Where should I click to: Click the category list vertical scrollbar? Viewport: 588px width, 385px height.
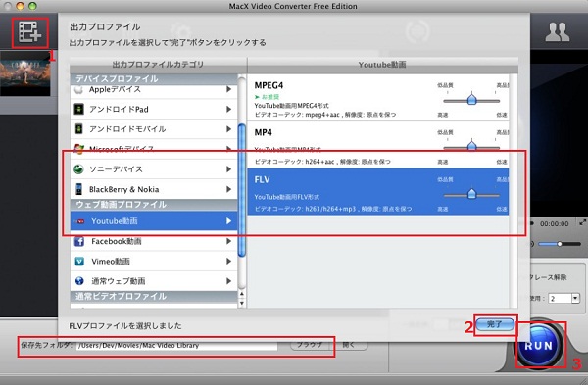pyautogui.click(x=242, y=191)
